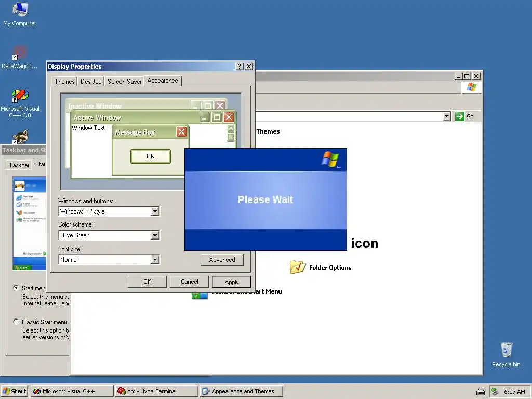Click the preview window scrollbar up arrow
The image size is (532, 399).
[x=231, y=128]
